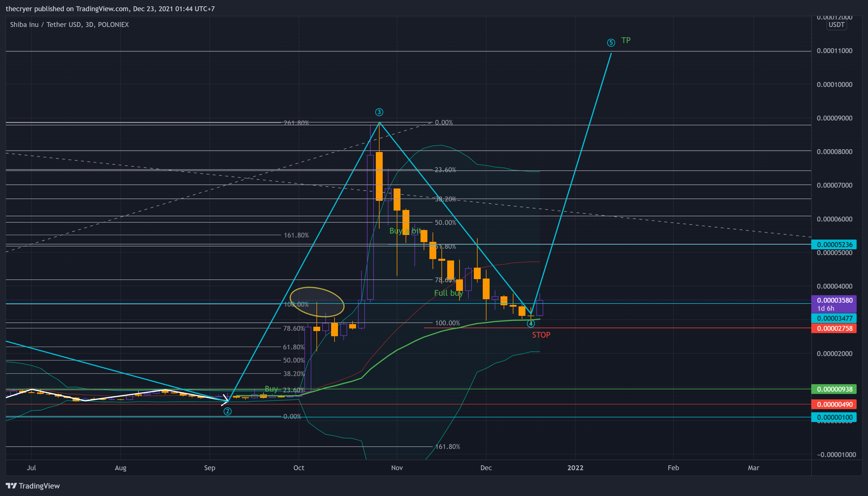
Task: Click the 0.00009000 price axis tick
Action: coord(834,118)
